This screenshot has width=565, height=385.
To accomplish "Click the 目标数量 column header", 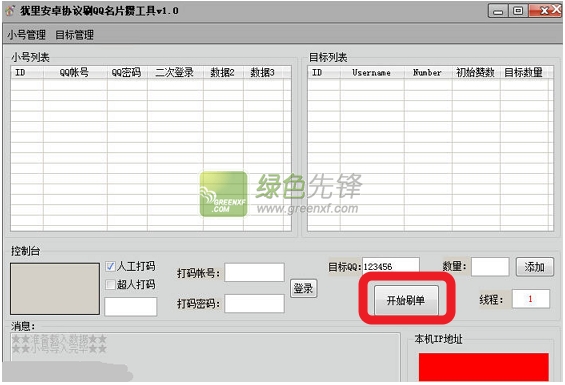I will tap(524, 72).
